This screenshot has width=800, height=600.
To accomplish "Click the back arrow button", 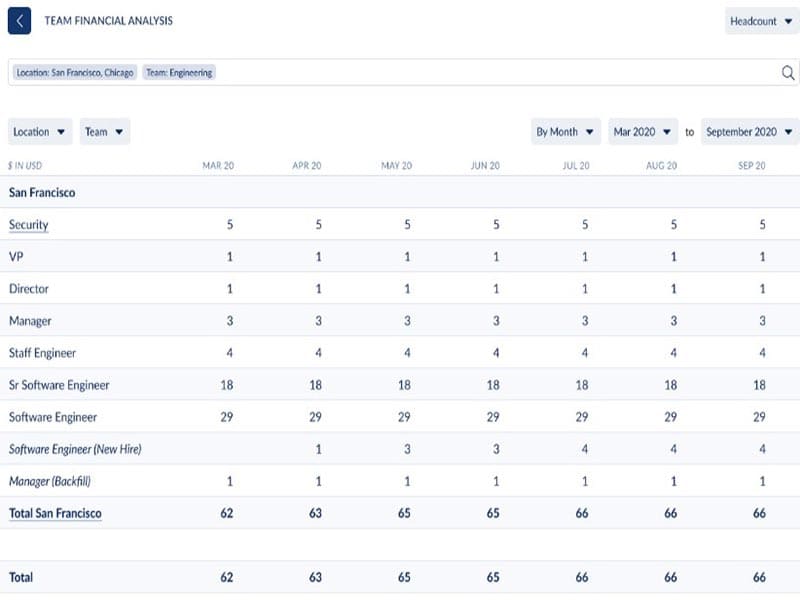I will coord(20,21).
